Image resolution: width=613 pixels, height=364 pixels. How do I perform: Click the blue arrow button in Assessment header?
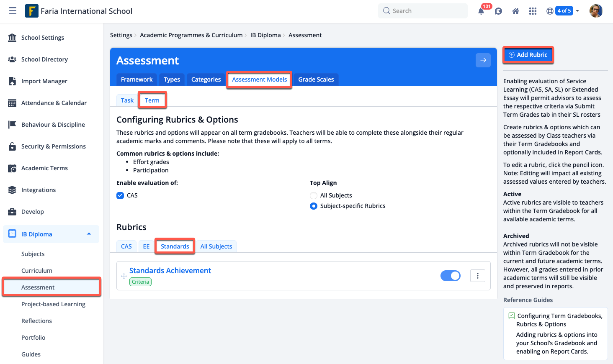pos(483,60)
